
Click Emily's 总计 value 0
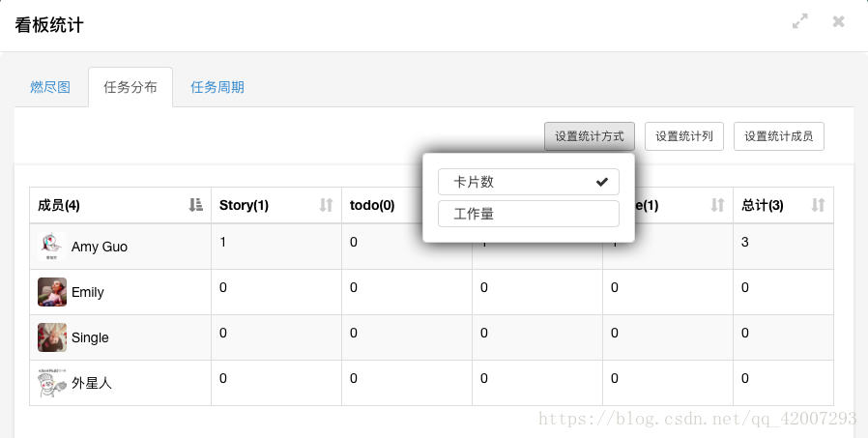point(745,287)
